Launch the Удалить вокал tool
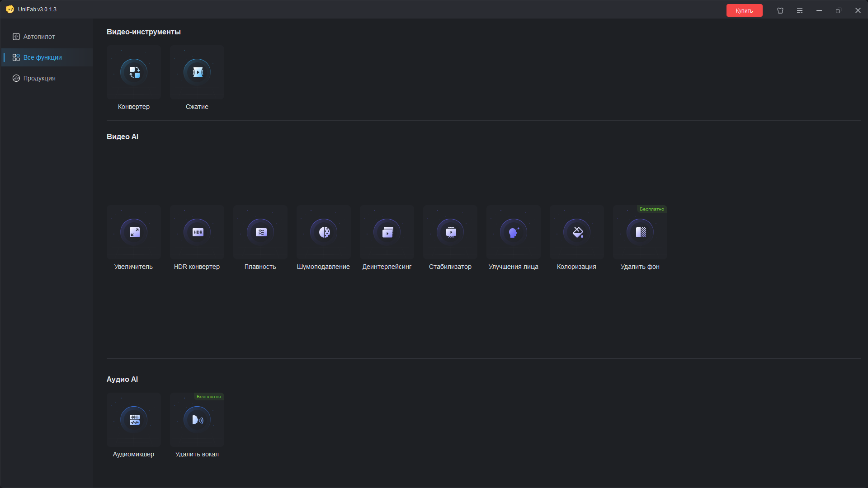The height and width of the screenshot is (488, 868). pyautogui.click(x=197, y=420)
